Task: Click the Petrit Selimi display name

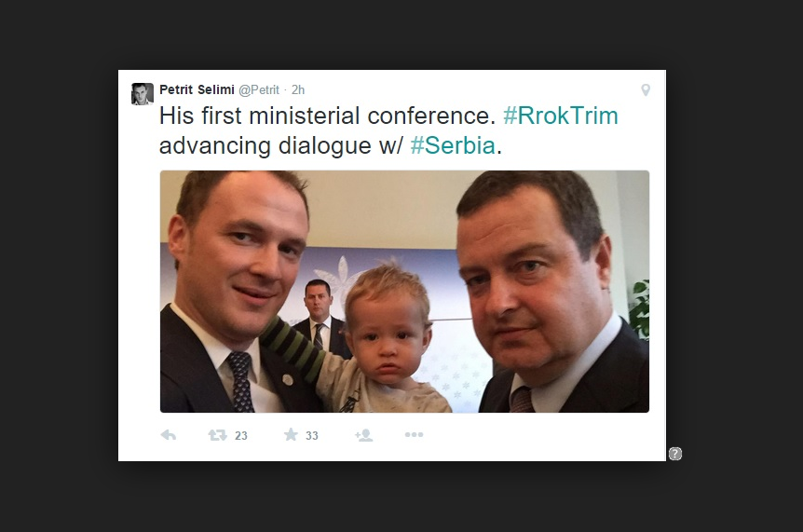Action: [x=197, y=90]
